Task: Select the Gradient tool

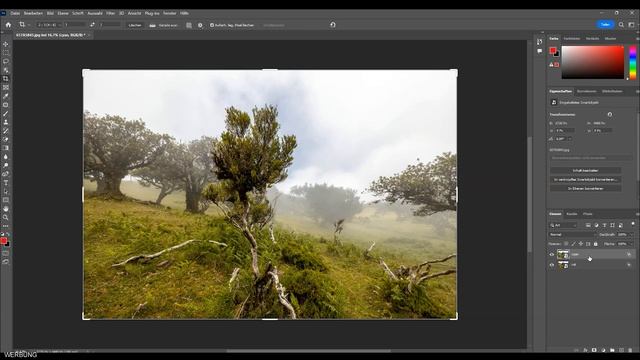Action: pos(6,148)
